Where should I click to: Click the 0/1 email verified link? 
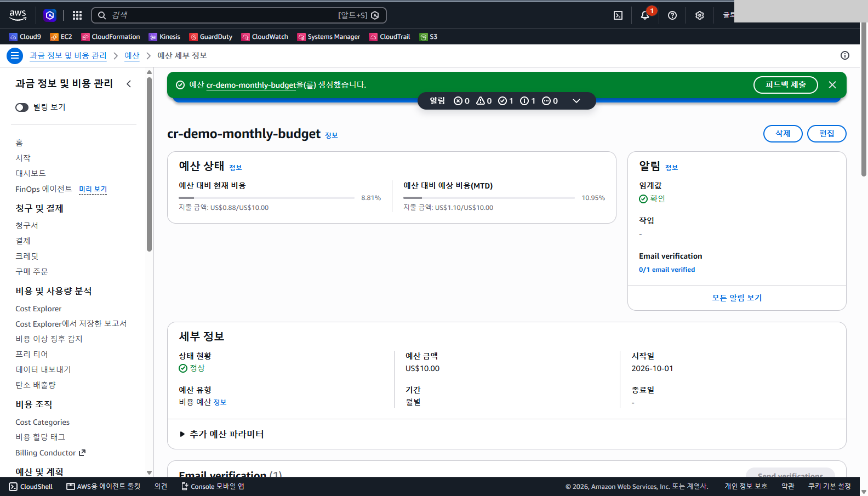[667, 270]
